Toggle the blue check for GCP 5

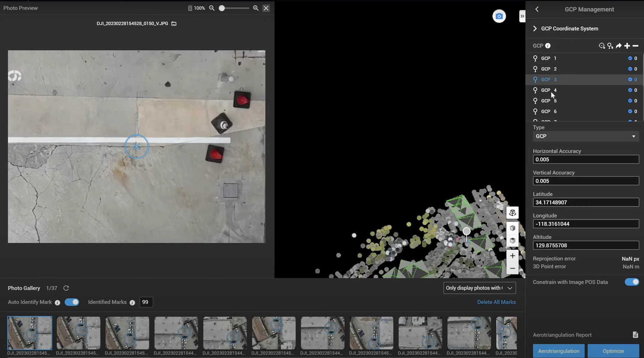(x=630, y=101)
